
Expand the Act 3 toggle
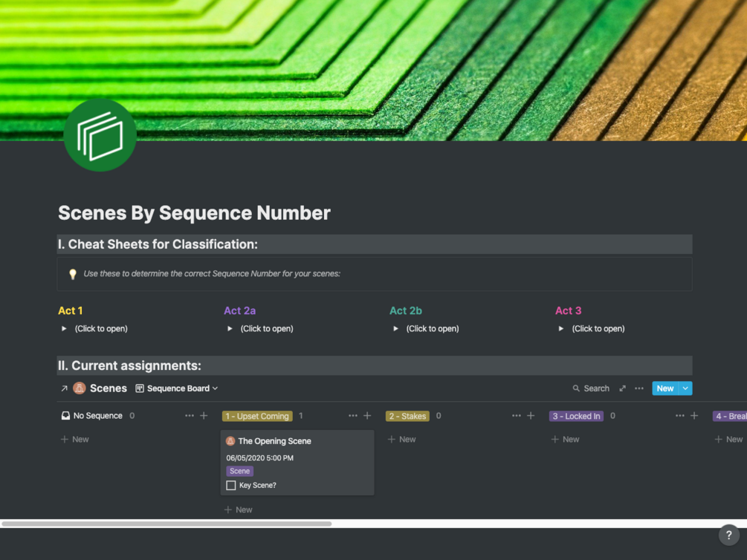click(561, 328)
